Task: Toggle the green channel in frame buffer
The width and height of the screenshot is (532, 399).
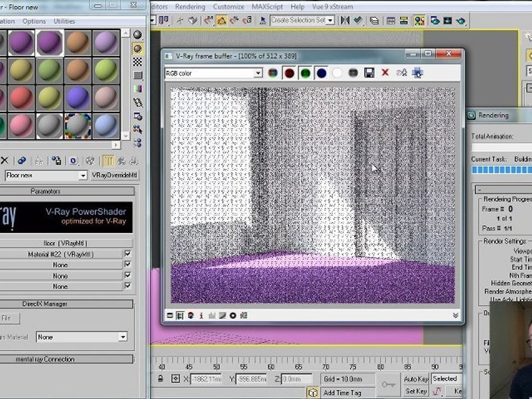Action: 305,73
